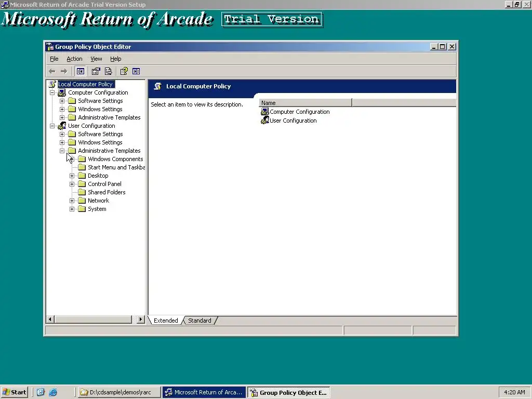Click the Local Computer Policy scroll icon in tree
Image resolution: width=532 pixels, height=399 pixels.
(x=52, y=84)
